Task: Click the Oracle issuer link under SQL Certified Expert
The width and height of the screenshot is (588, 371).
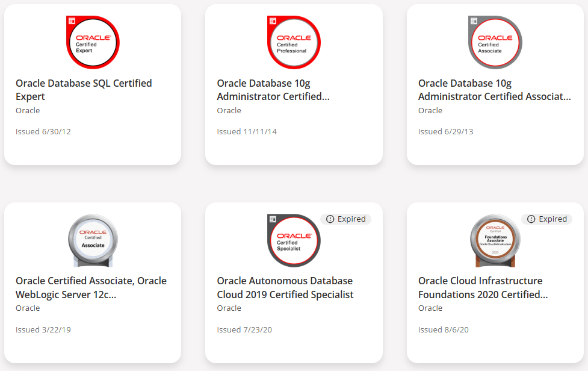Action: [28, 110]
